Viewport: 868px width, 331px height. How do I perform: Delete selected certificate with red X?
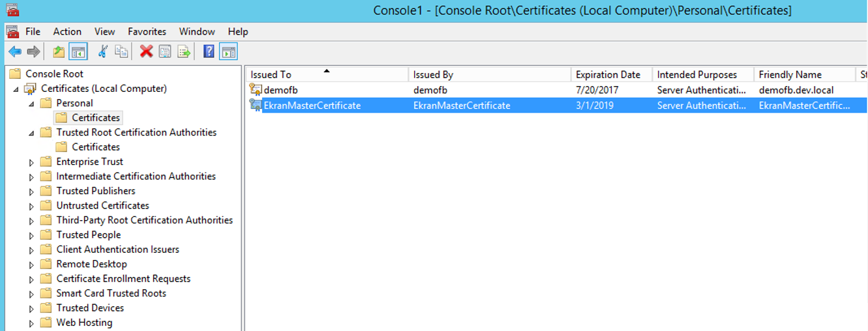click(146, 51)
